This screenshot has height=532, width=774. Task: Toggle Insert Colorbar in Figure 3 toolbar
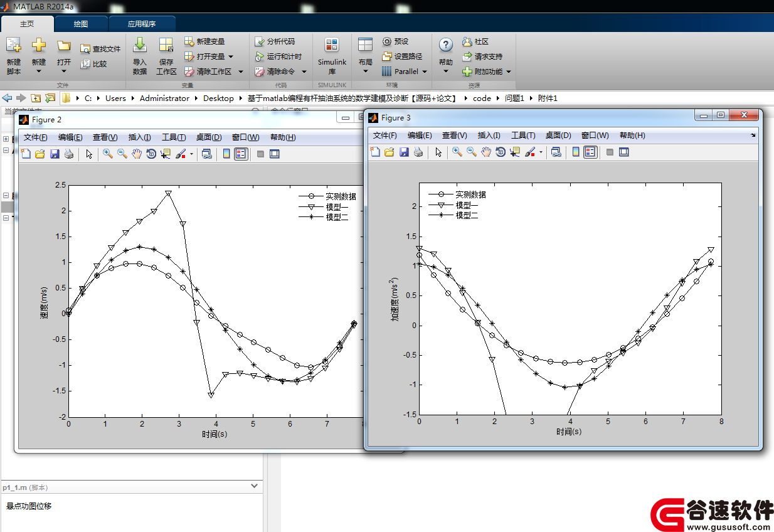[x=576, y=152]
